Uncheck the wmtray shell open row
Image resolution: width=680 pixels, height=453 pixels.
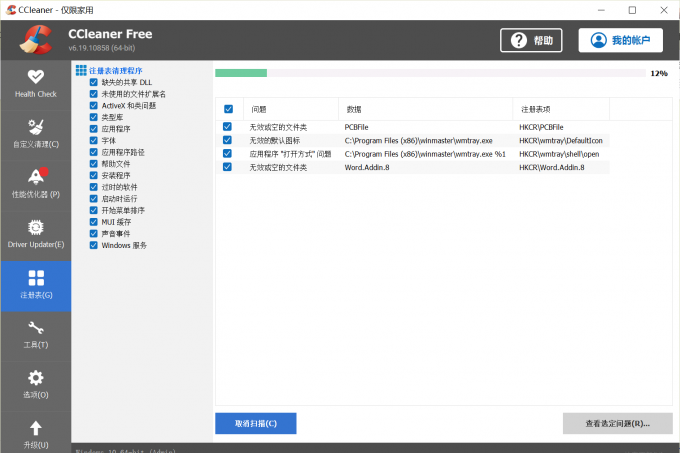click(227, 153)
